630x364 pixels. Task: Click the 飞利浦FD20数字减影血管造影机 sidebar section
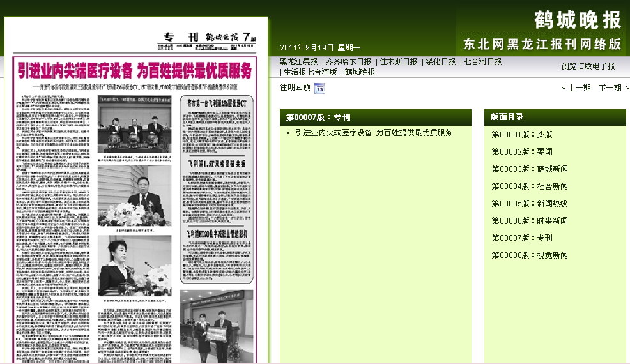pos(217,254)
